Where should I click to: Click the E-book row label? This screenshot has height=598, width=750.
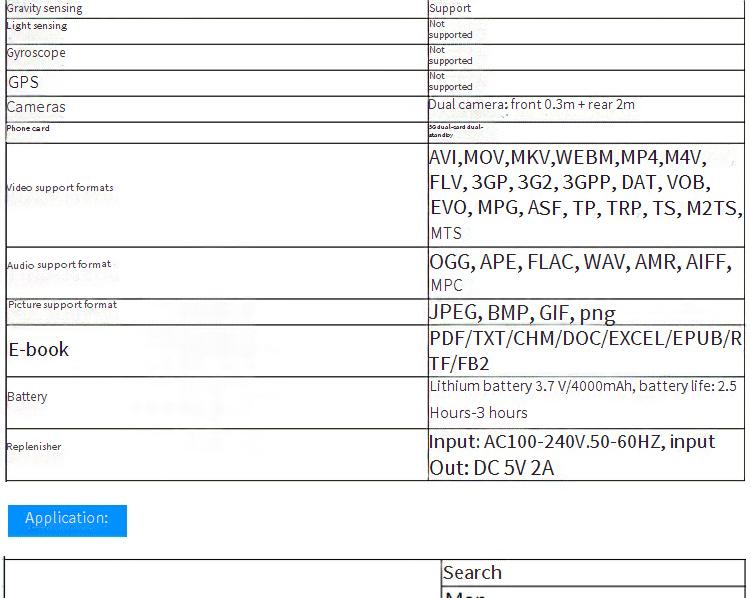[39, 350]
